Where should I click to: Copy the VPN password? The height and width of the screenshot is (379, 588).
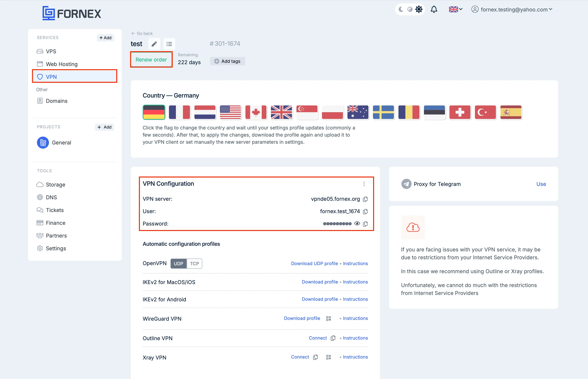click(x=365, y=224)
